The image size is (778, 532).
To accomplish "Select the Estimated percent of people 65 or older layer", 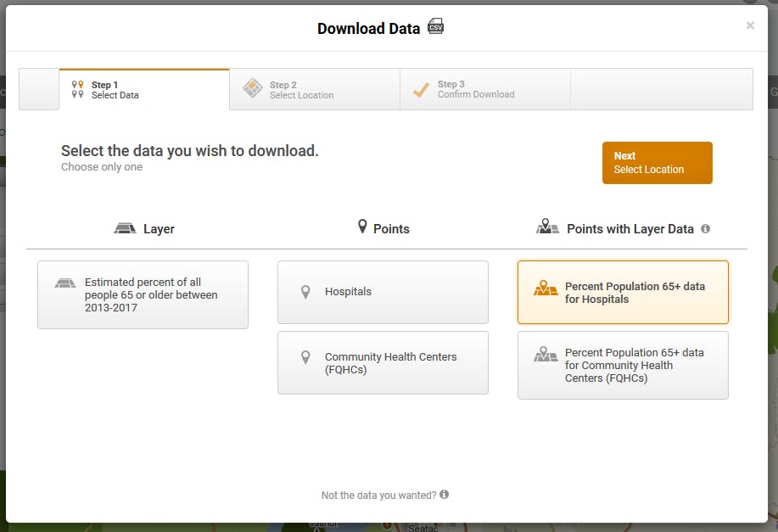I will (143, 294).
